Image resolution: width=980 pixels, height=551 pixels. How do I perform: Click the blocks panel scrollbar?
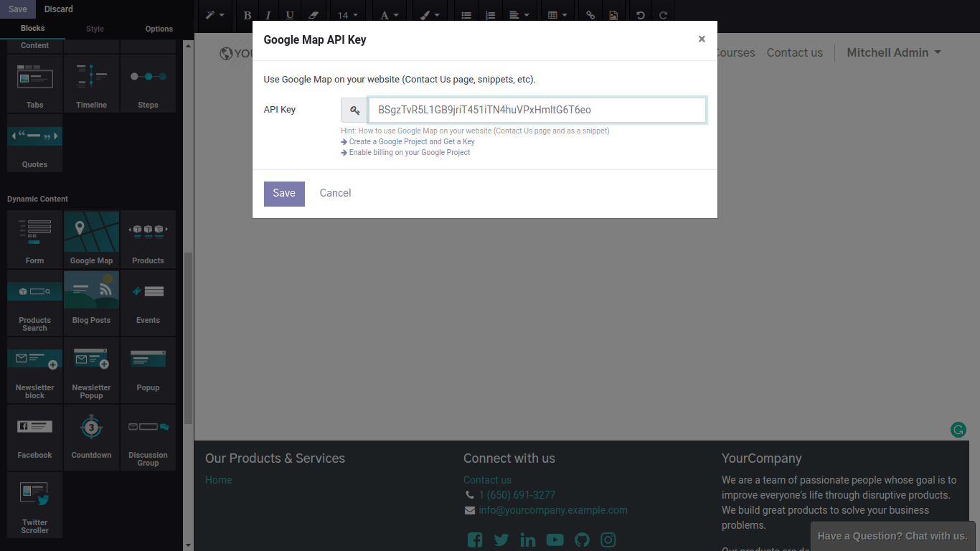point(188,337)
